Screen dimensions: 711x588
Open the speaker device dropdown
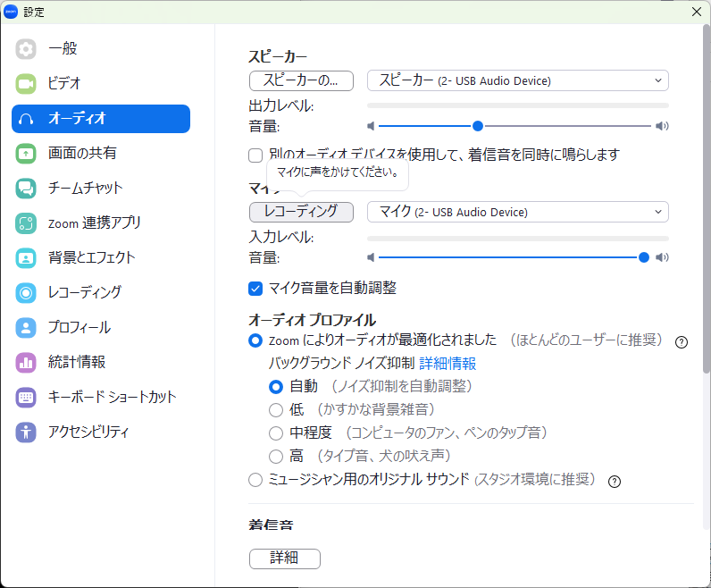(518, 80)
